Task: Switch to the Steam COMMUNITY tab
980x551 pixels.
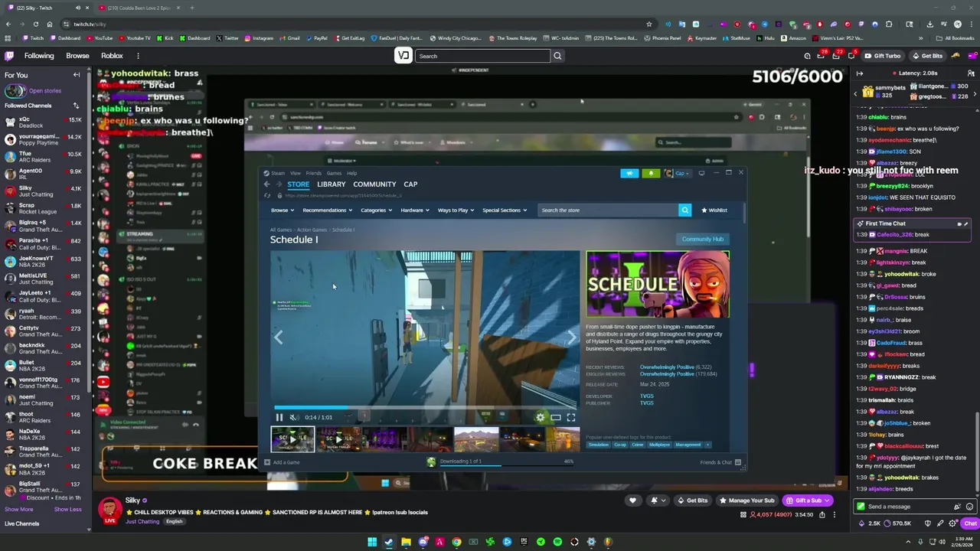Action: (374, 184)
